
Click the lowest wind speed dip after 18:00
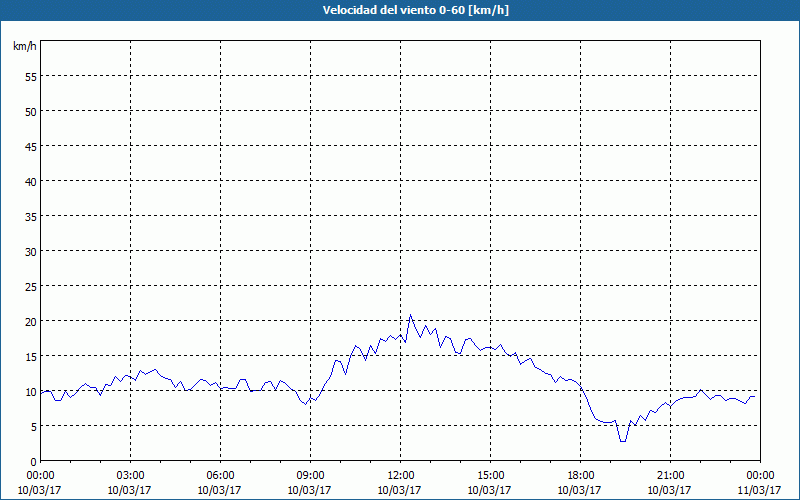623,441
